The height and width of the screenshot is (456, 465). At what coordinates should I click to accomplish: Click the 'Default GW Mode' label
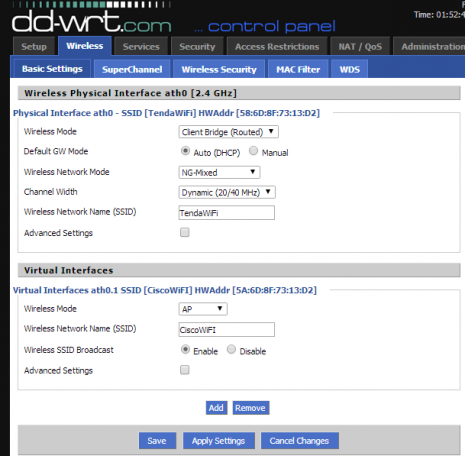[x=56, y=151]
